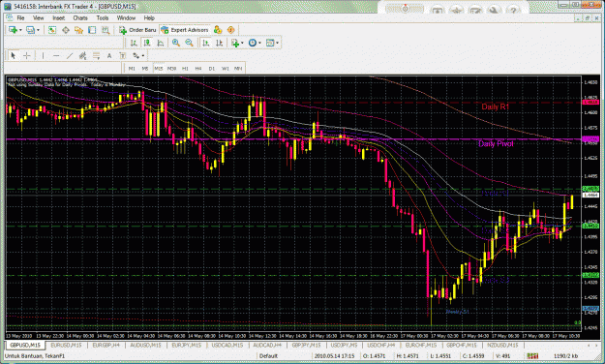The image size is (605, 364).
Task: Switch to the H4 timeframe
Action: click(198, 69)
